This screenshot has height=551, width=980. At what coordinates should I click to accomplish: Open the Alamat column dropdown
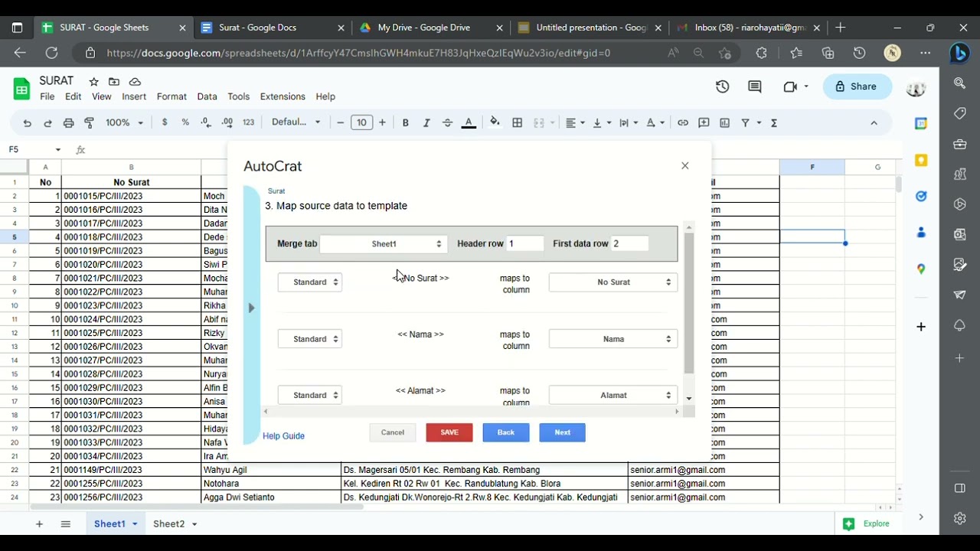613,395
